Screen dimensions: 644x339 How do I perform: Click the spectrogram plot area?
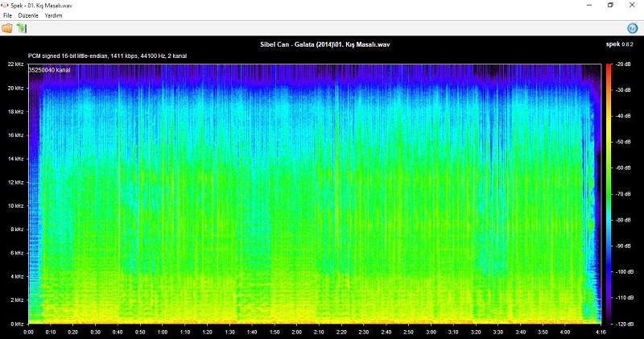(315, 194)
